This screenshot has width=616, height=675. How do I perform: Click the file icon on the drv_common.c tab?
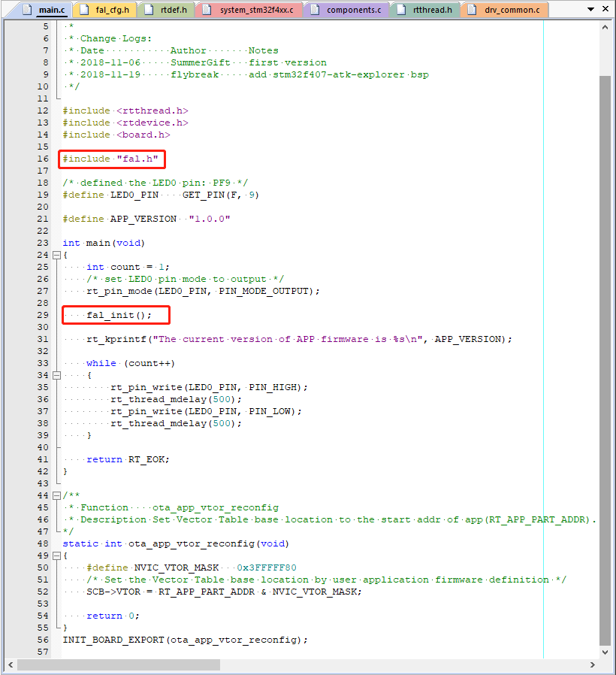[x=472, y=11]
